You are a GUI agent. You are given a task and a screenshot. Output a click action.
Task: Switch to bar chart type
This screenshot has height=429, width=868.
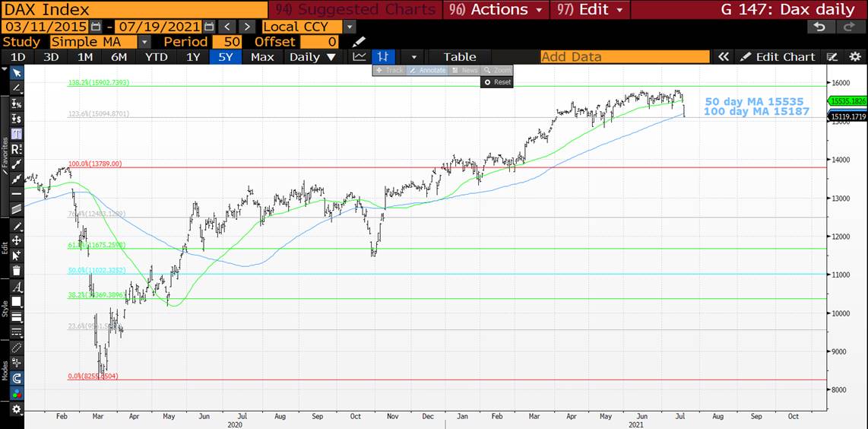click(383, 56)
